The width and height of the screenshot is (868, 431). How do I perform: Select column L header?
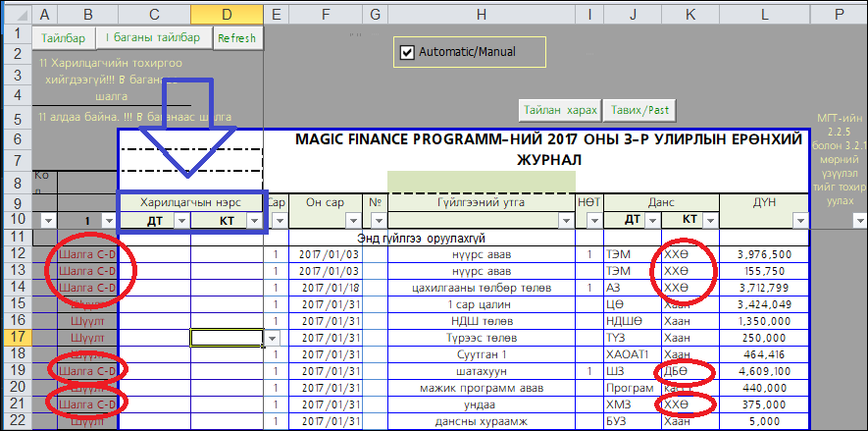(764, 12)
